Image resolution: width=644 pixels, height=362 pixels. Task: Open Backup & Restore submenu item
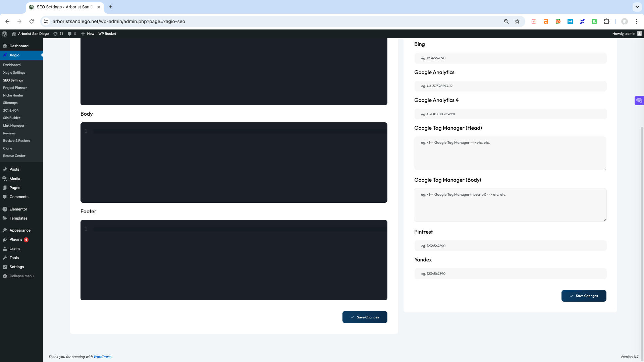[x=16, y=140]
